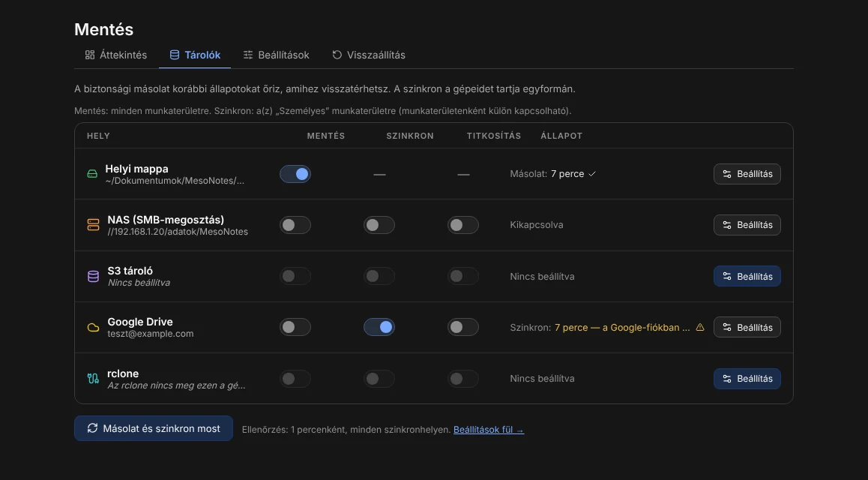868x480 pixels.
Task: Enable Mentés for NAS (SMB-megosztás)
Action: 295,225
